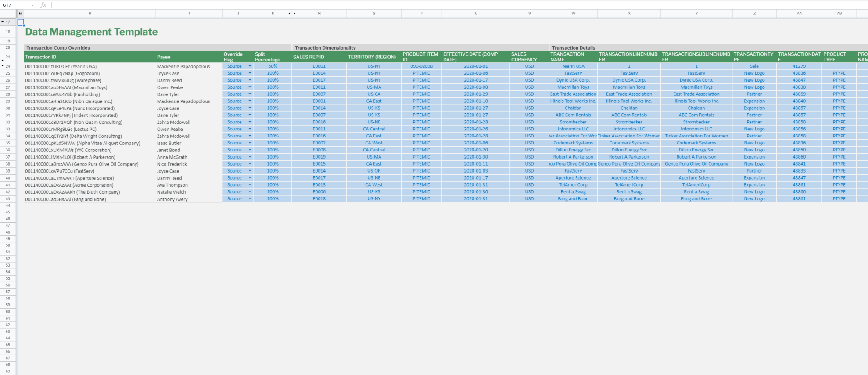The width and height of the screenshot is (868, 375).
Task: Click the G17 Name Box field
Action: pos(14,5)
